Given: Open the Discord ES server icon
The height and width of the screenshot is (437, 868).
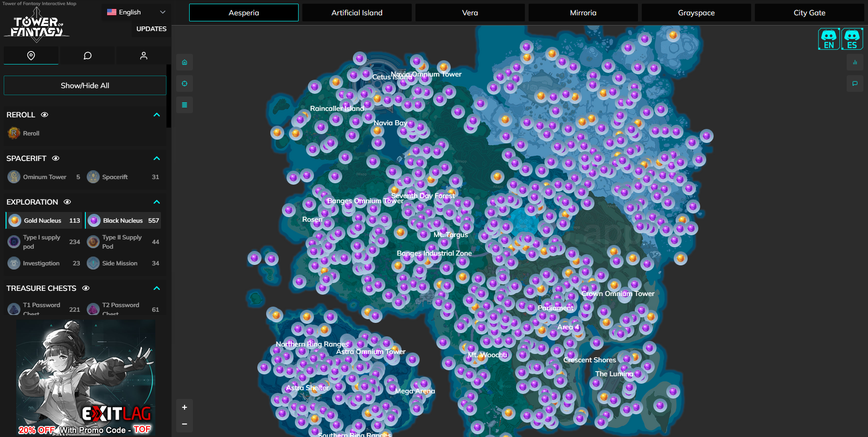Looking at the screenshot, I should (852, 39).
